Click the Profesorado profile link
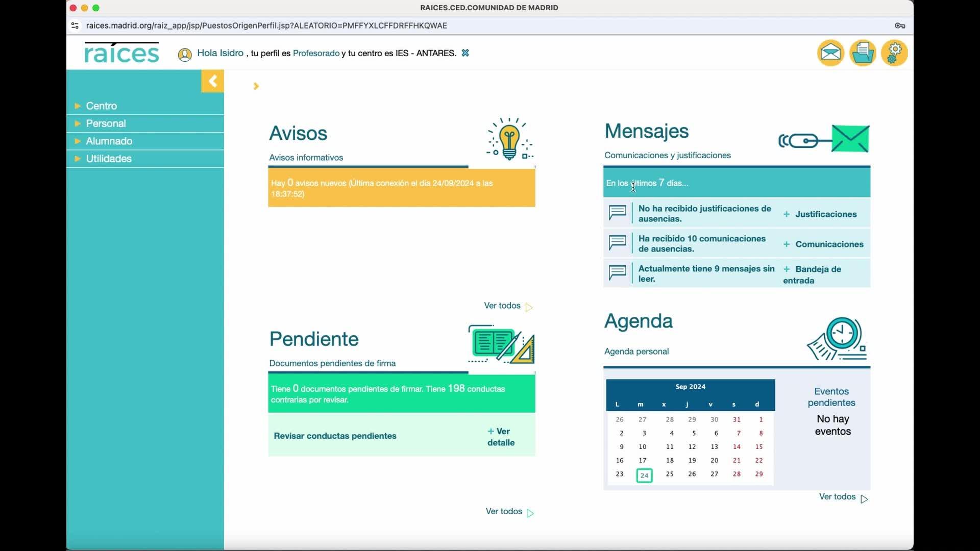980x551 pixels. click(316, 53)
